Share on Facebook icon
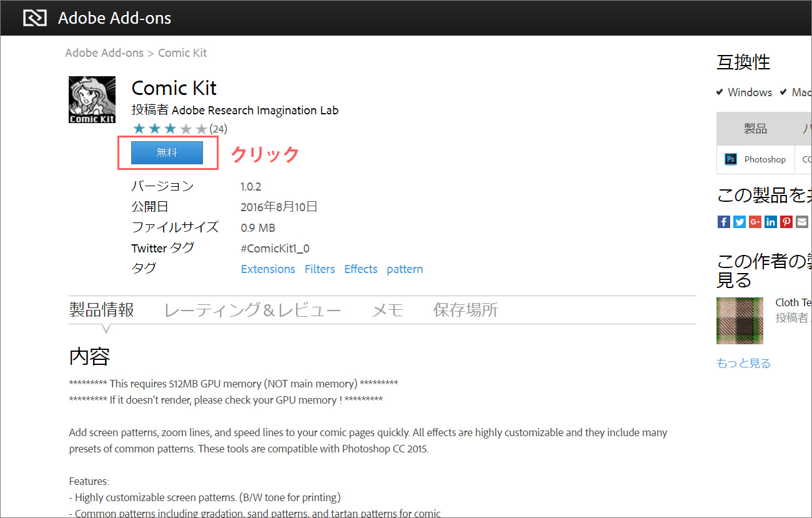Viewport: 812px width, 518px height. coord(723,222)
